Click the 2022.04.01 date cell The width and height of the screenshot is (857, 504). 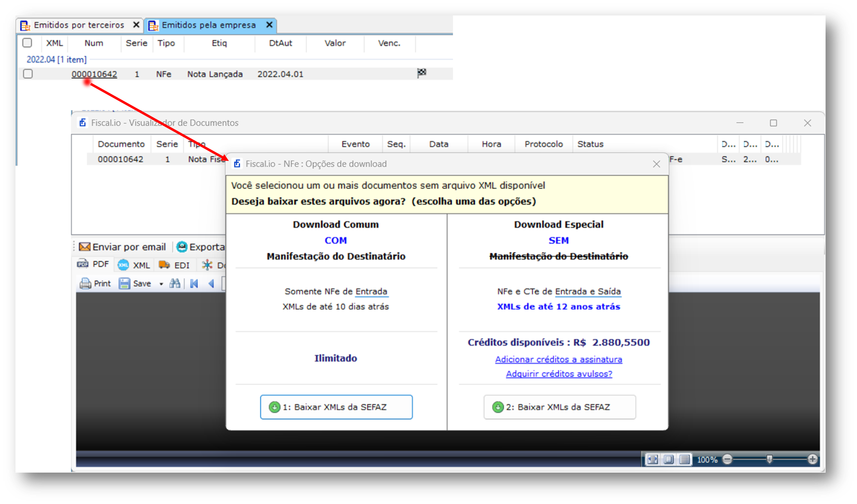click(281, 74)
